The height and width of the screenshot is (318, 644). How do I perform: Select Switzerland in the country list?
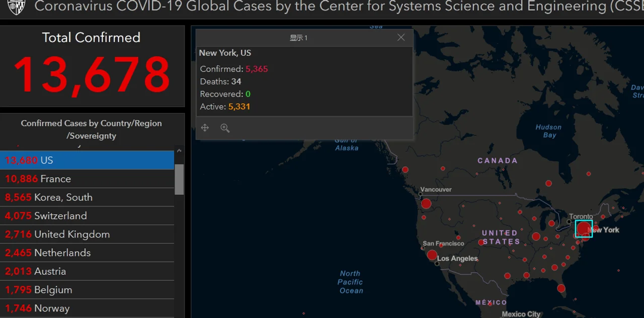pos(87,216)
